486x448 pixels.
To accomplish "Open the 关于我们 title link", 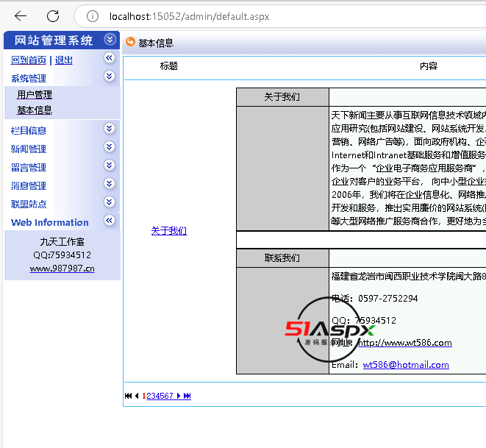I will 168,231.
